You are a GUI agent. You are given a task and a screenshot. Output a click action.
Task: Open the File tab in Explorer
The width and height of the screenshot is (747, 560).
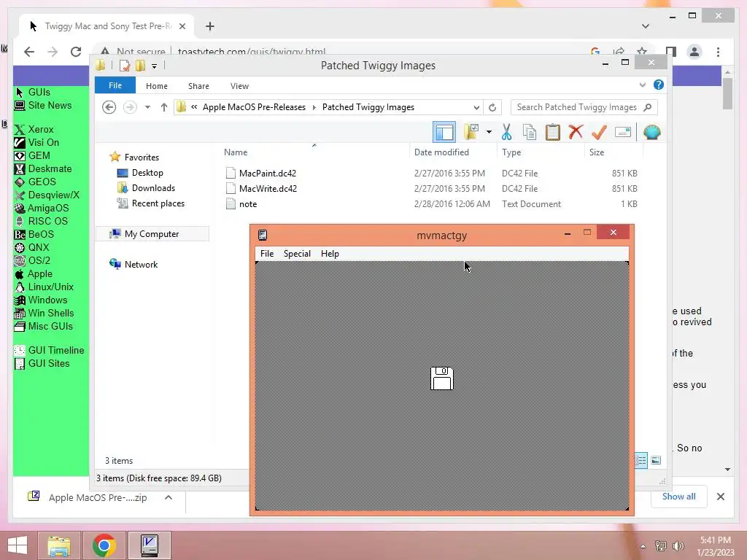point(115,85)
